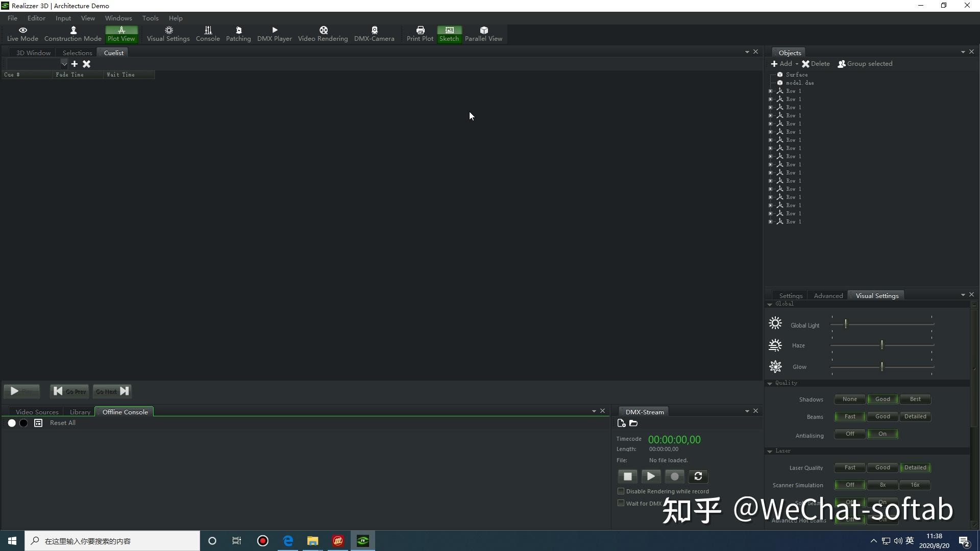Click Group selected in Objects panel
Screen dimensions: 980x551
coord(869,63)
